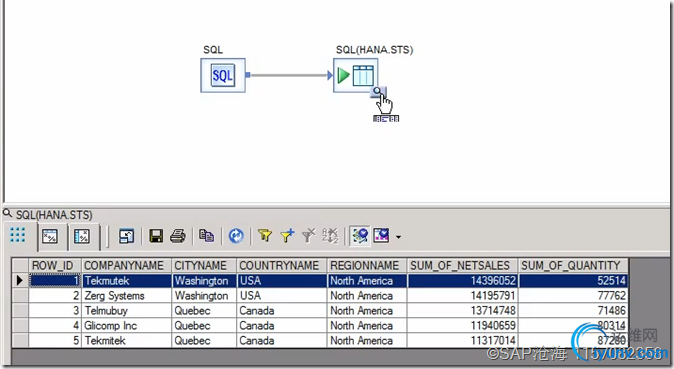Open the Profile tab in view data pane
The width and height of the screenshot is (674, 369).
click(50, 236)
